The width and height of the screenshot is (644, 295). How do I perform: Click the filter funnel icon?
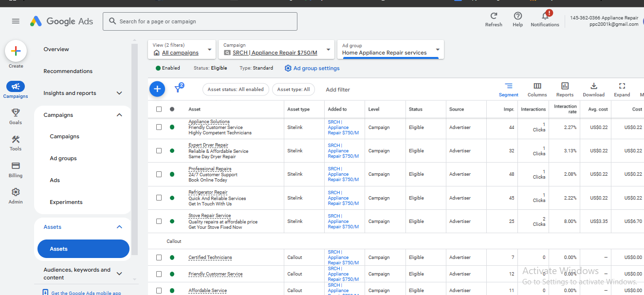pos(178,89)
